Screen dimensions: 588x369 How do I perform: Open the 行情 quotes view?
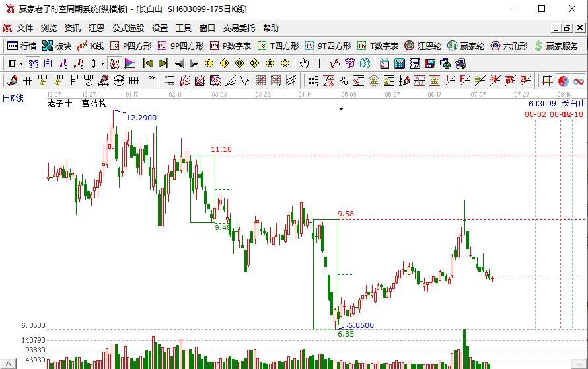[22, 46]
